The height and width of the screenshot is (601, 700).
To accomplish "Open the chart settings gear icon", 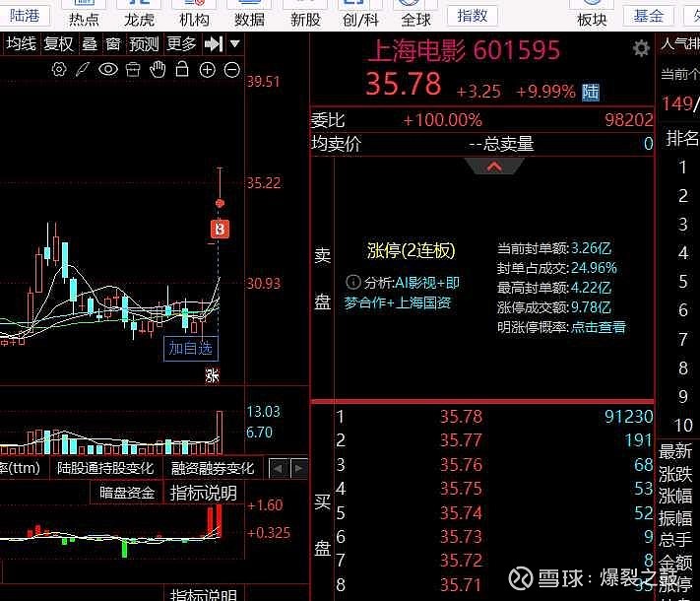I will [59, 70].
